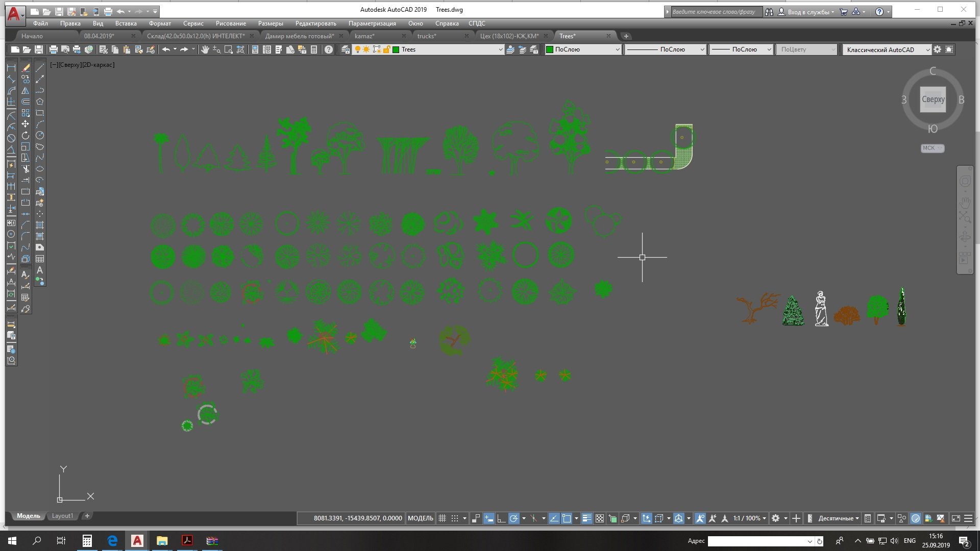Select the Hatch tool in Draw toolbar
980x551 pixels.
coord(40,225)
